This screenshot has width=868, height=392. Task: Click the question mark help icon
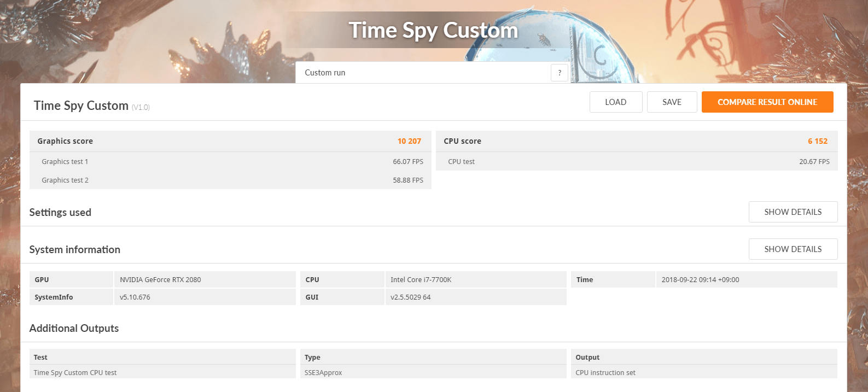(x=559, y=73)
